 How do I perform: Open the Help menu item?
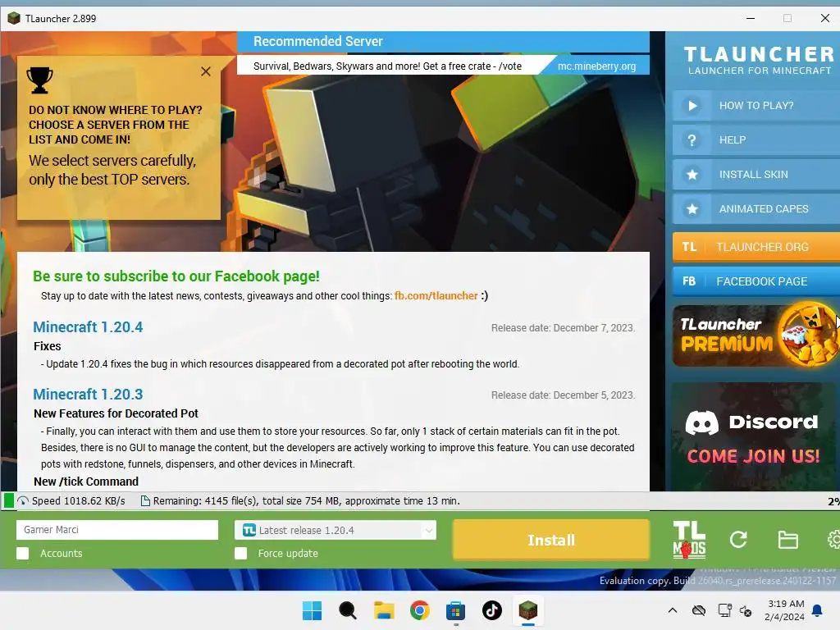coord(756,139)
